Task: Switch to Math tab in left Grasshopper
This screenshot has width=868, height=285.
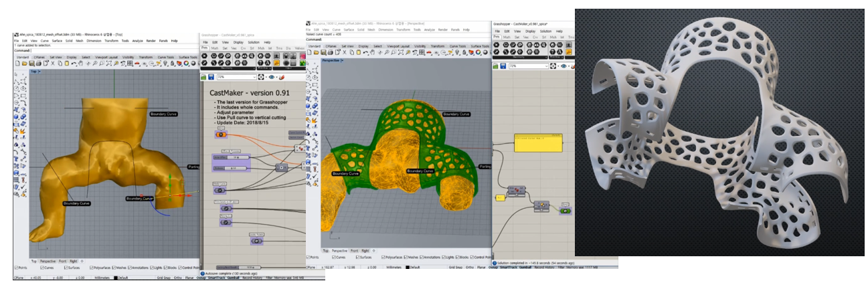Action: tap(215, 48)
